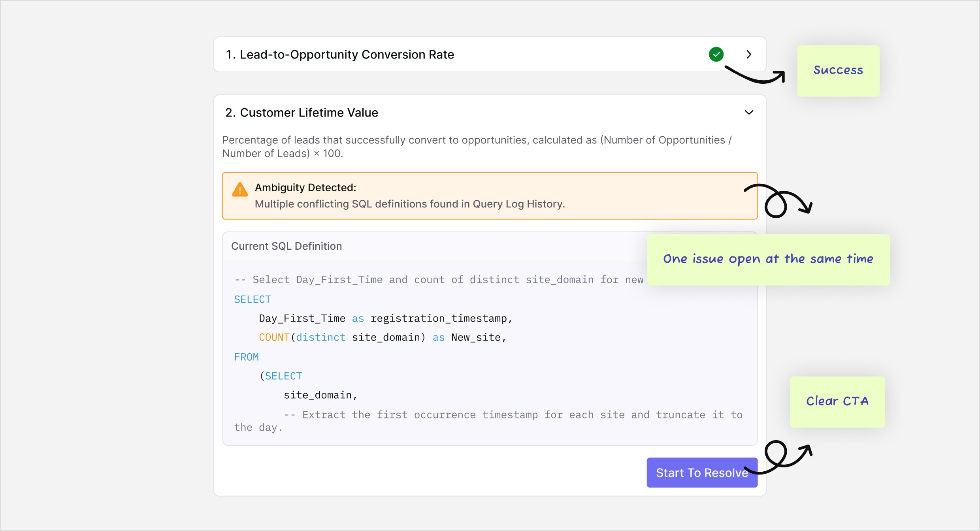Viewport: 980px width, 531px height.
Task: Click the Clear CTA sticky note
Action: click(x=837, y=401)
